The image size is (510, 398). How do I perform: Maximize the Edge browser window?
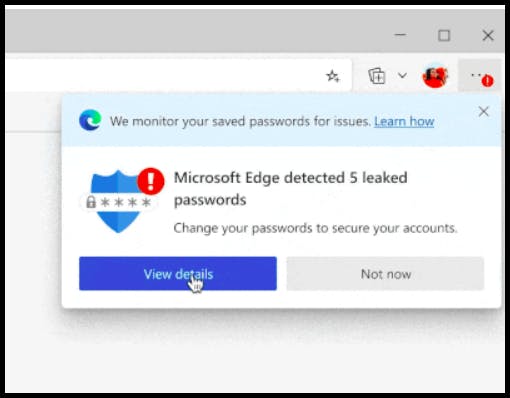[444, 35]
